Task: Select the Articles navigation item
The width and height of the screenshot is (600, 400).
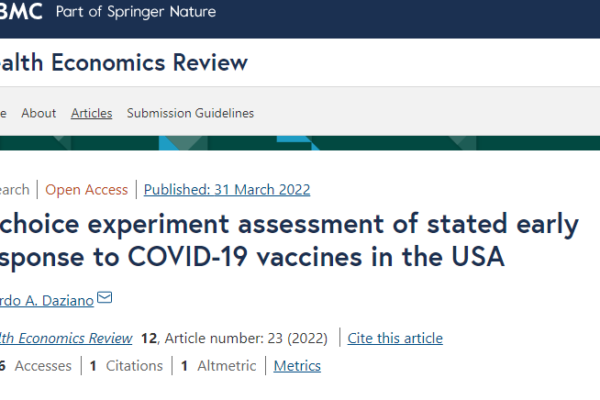Action: [x=91, y=113]
